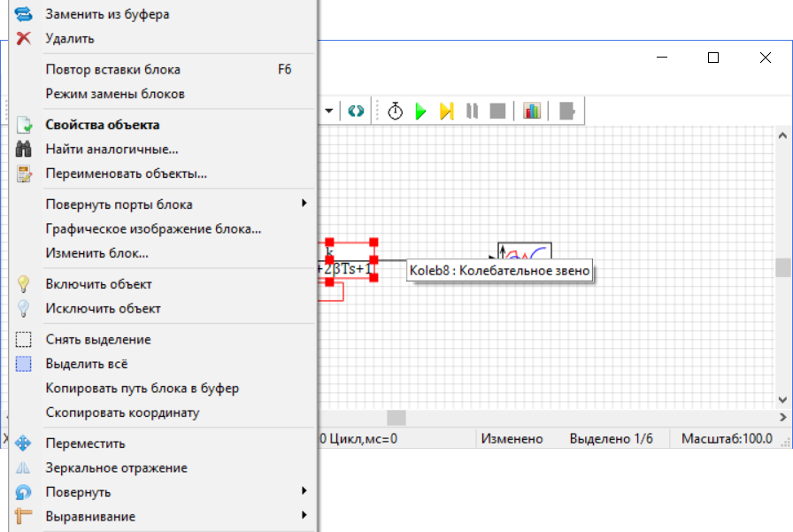Choose 'Удалить' with the red X
Viewport: 793px width, 532px height.
[x=70, y=39]
